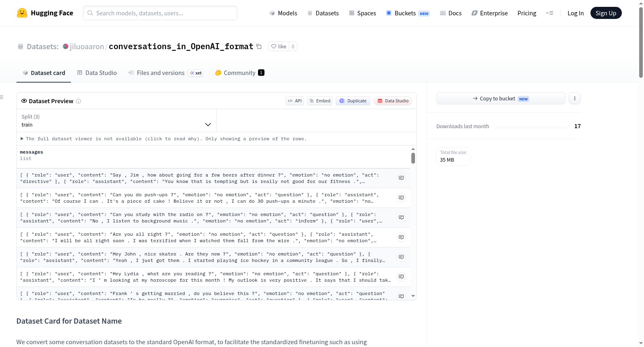Click the like count 0
This screenshot has height=347, width=644.
(293, 46)
